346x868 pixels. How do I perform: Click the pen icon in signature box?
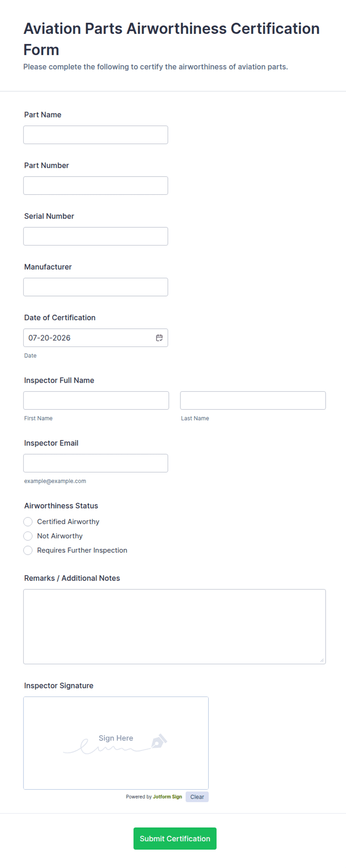159,741
